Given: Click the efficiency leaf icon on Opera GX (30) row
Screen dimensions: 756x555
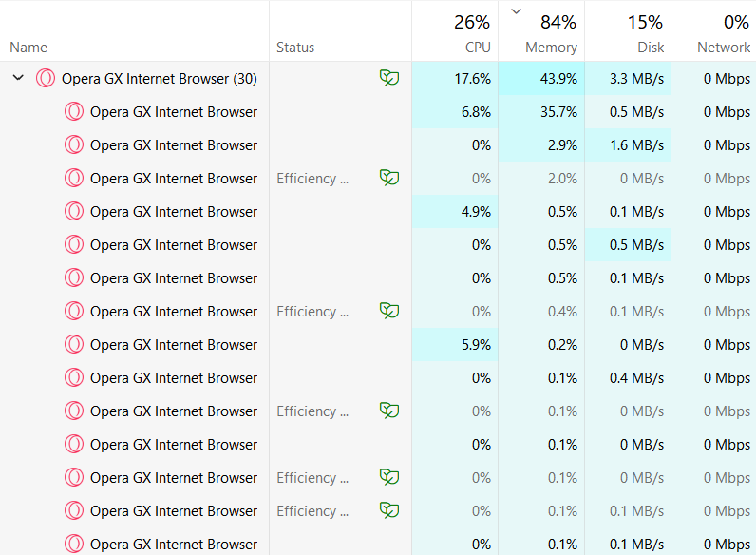Looking at the screenshot, I should click(388, 78).
